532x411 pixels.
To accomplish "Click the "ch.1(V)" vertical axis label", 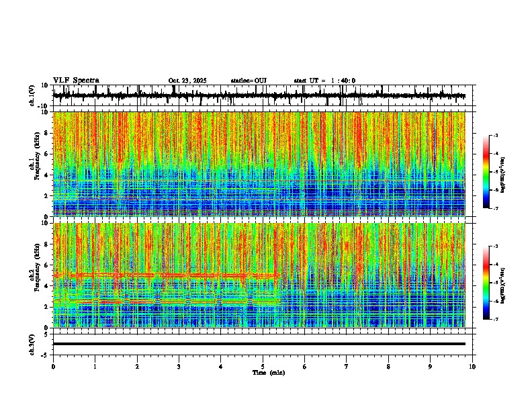I will click(32, 95).
